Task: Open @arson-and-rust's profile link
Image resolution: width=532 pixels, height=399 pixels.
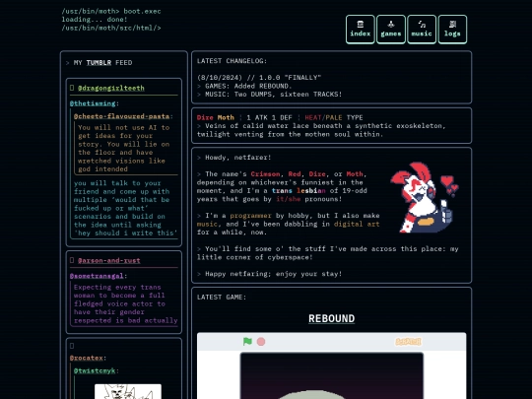Action: [x=109, y=260]
